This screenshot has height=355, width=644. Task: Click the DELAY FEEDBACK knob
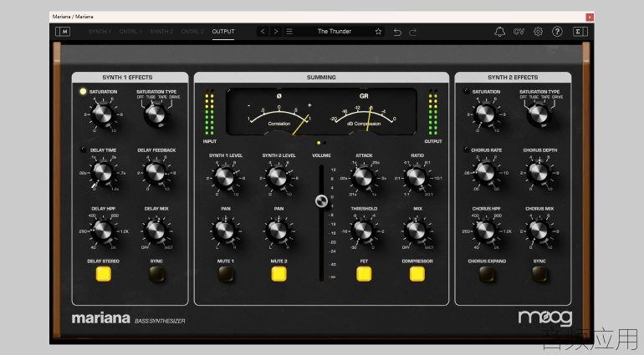coord(156,173)
